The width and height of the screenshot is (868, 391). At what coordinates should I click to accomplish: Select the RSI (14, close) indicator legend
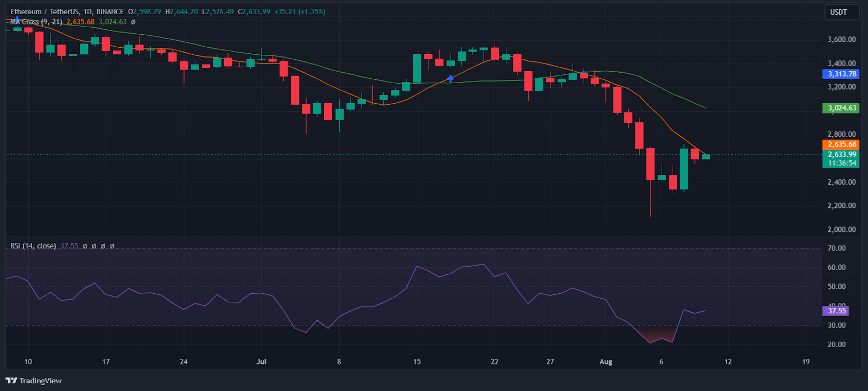click(x=33, y=246)
